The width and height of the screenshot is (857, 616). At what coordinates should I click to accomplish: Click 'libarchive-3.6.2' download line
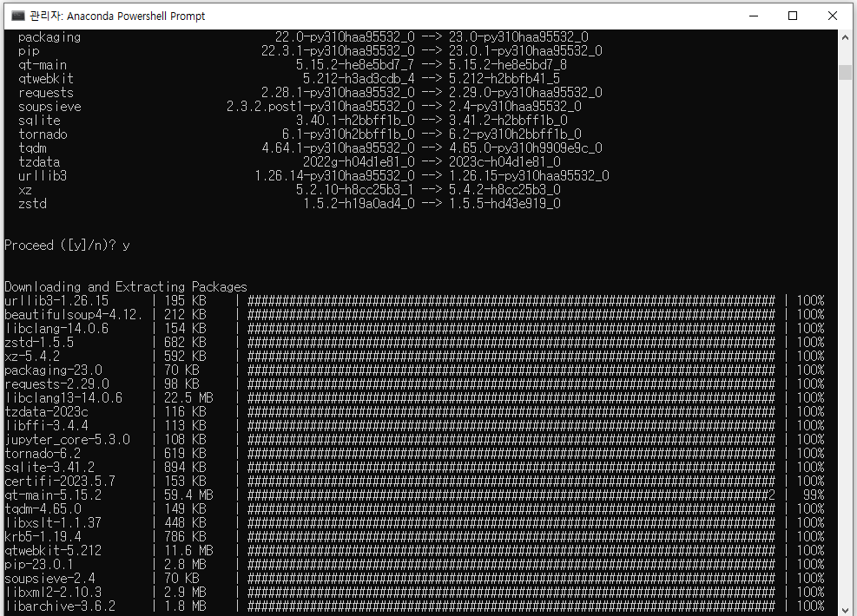(414, 606)
